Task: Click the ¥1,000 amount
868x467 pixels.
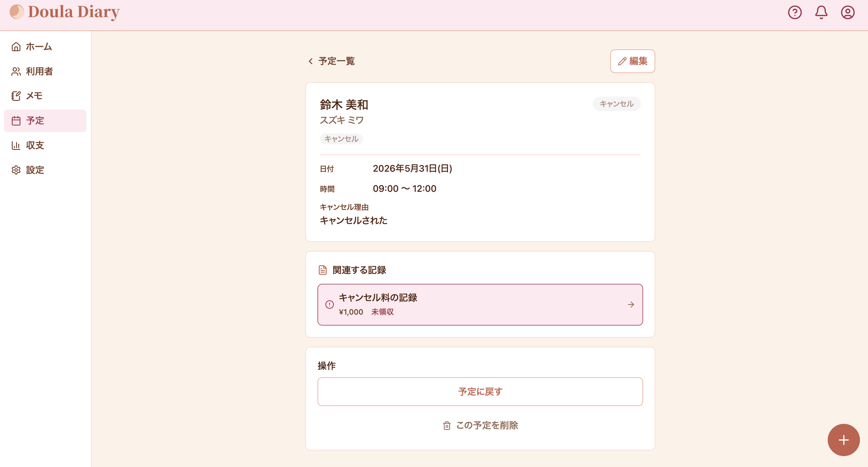Action: click(x=351, y=312)
